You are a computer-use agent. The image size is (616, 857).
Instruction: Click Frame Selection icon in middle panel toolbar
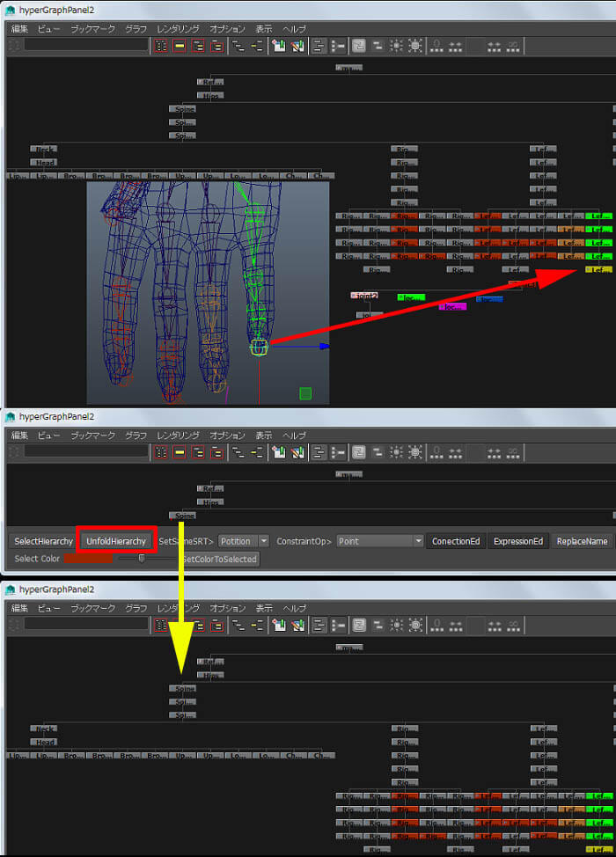180,452
